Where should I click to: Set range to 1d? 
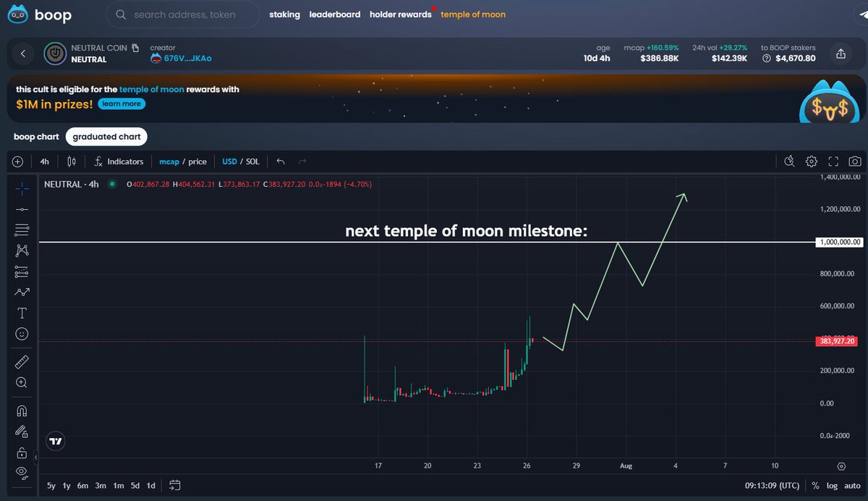[x=150, y=485]
